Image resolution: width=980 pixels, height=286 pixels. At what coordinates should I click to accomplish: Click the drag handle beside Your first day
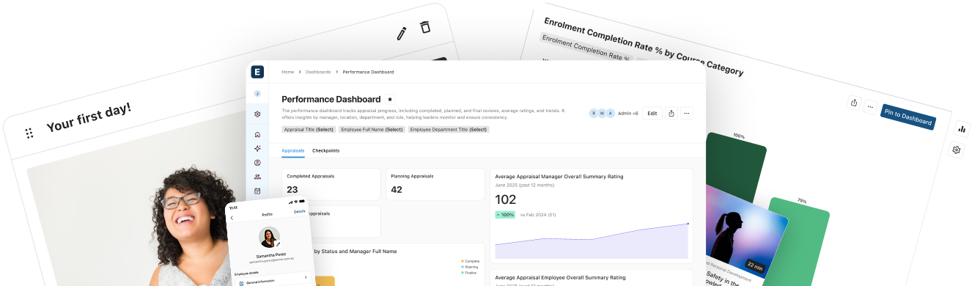click(x=29, y=133)
